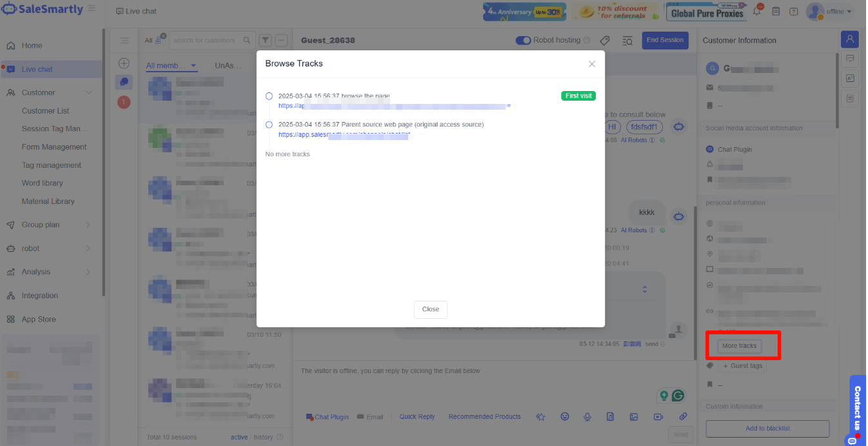
Task: Toggle the sidebar collapse hamburger icon
Action: [92, 8]
